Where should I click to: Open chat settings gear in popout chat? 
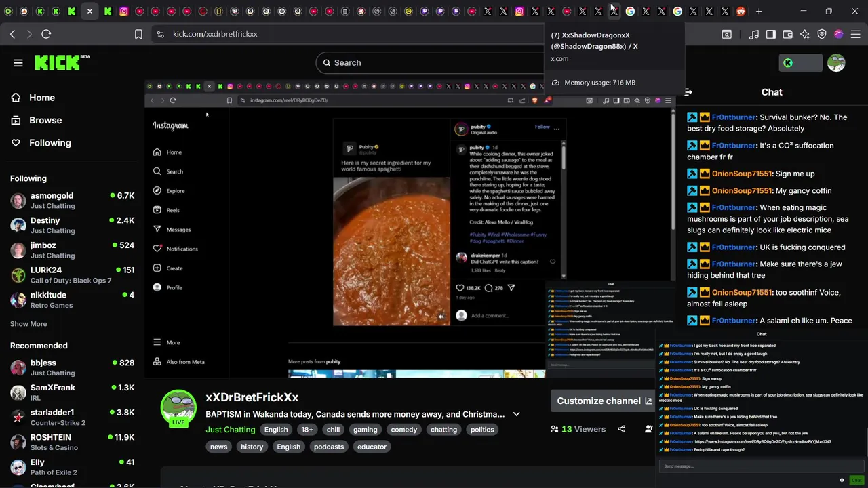tap(842, 480)
